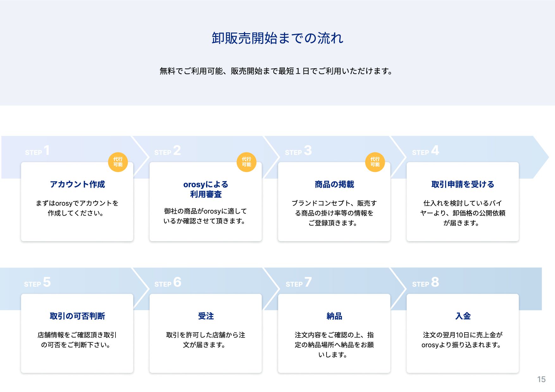This screenshot has height=392, width=555.
Task: Select the STEP 8 label
Action: click(x=426, y=283)
